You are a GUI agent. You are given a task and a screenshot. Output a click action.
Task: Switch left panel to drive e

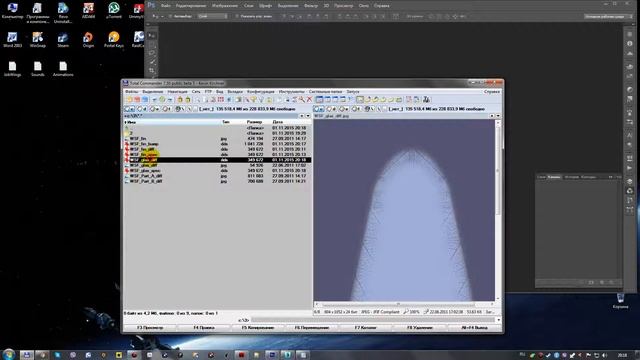coord(154,109)
